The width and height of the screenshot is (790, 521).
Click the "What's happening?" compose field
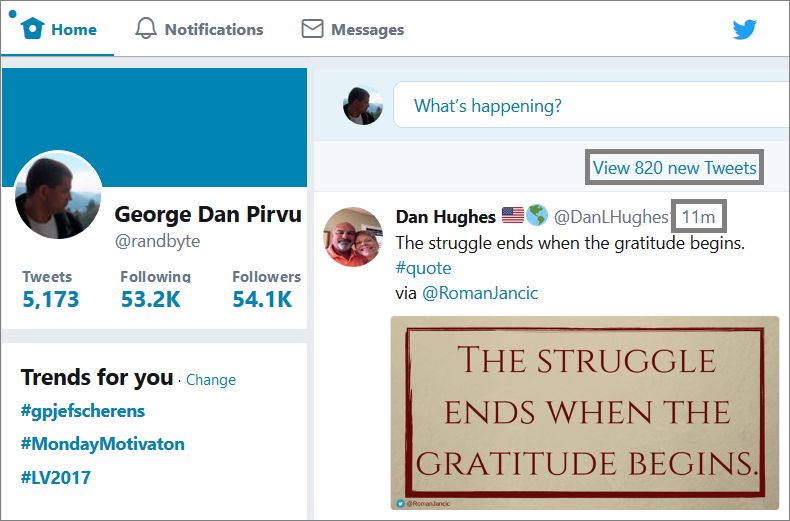point(591,105)
